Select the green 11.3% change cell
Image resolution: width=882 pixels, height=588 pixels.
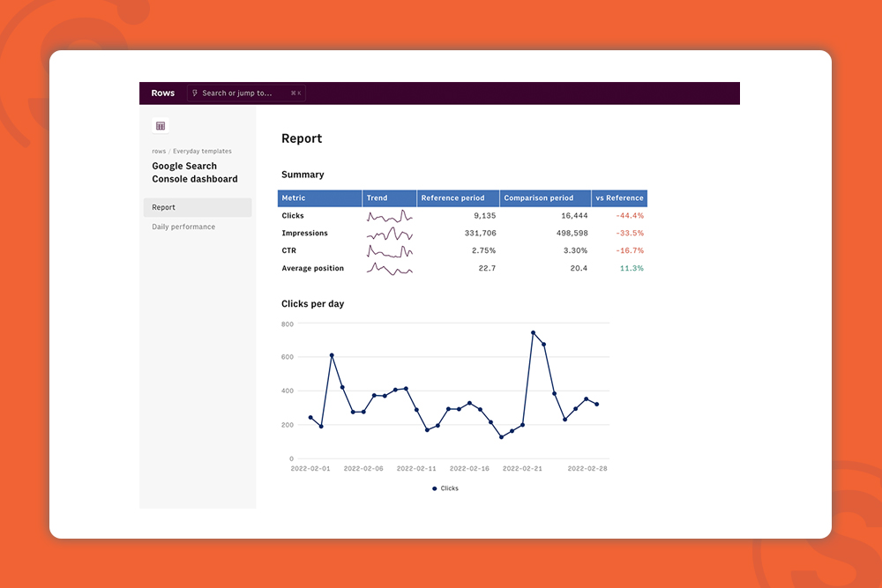point(632,268)
